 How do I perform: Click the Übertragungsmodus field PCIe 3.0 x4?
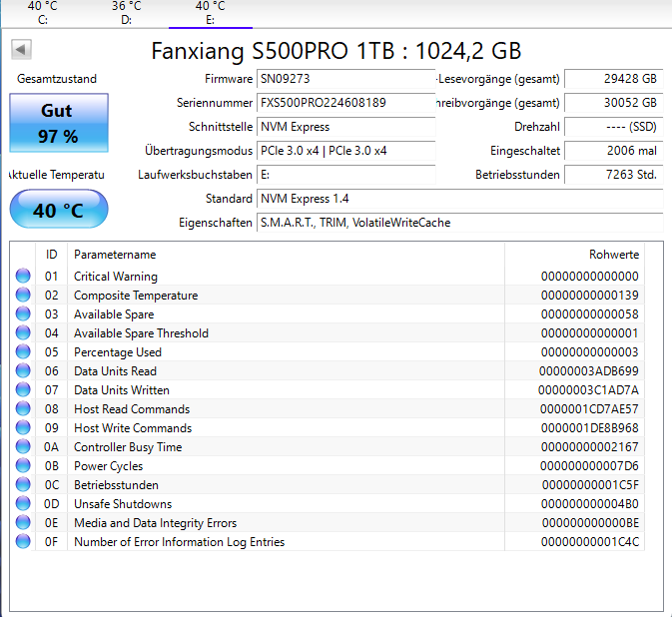click(x=345, y=151)
